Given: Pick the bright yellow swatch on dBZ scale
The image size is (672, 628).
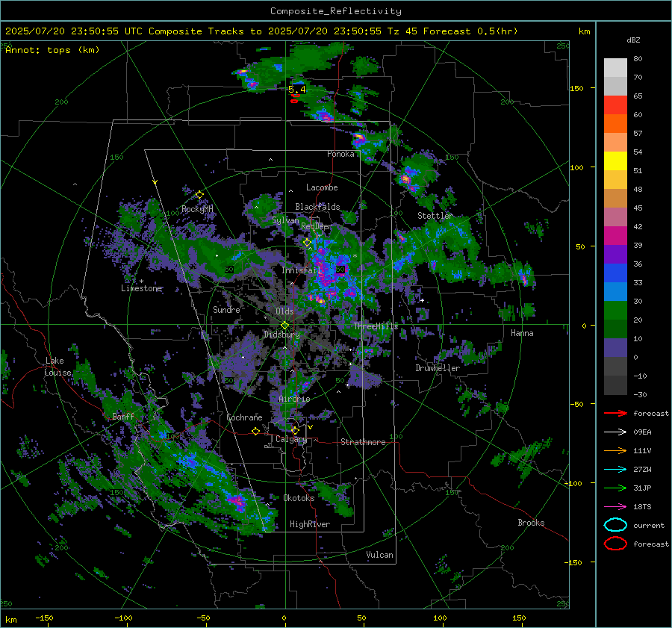Looking at the screenshot, I should tap(615, 161).
